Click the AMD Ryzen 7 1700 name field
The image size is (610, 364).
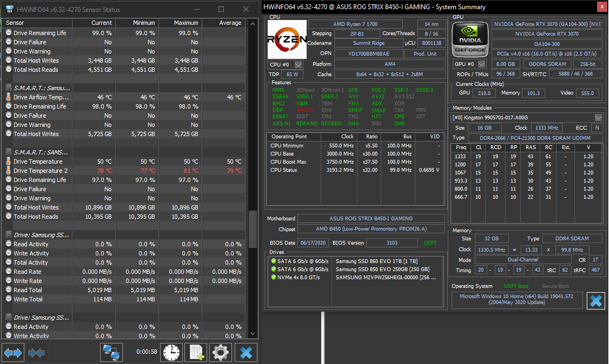click(x=355, y=24)
